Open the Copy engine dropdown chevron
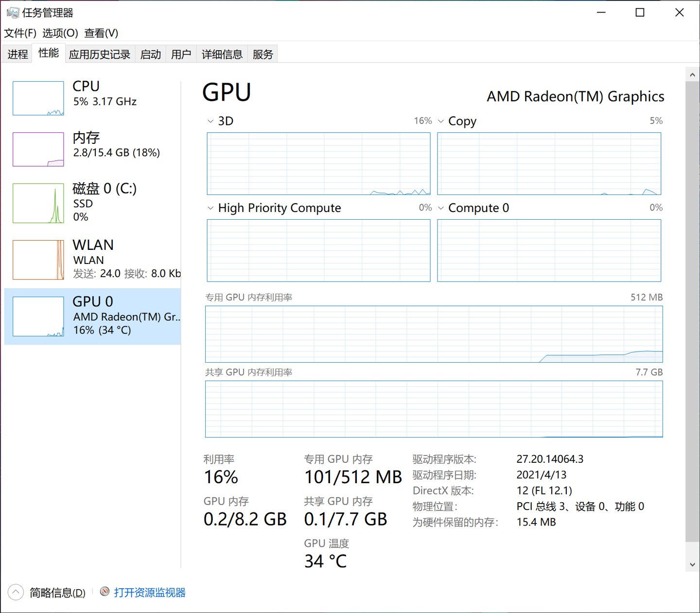 441,121
